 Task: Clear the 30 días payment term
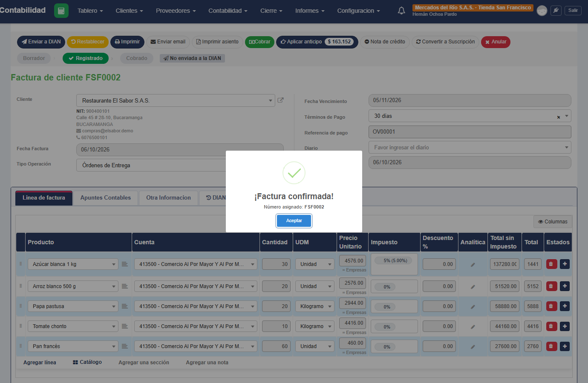click(x=559, y=117)
